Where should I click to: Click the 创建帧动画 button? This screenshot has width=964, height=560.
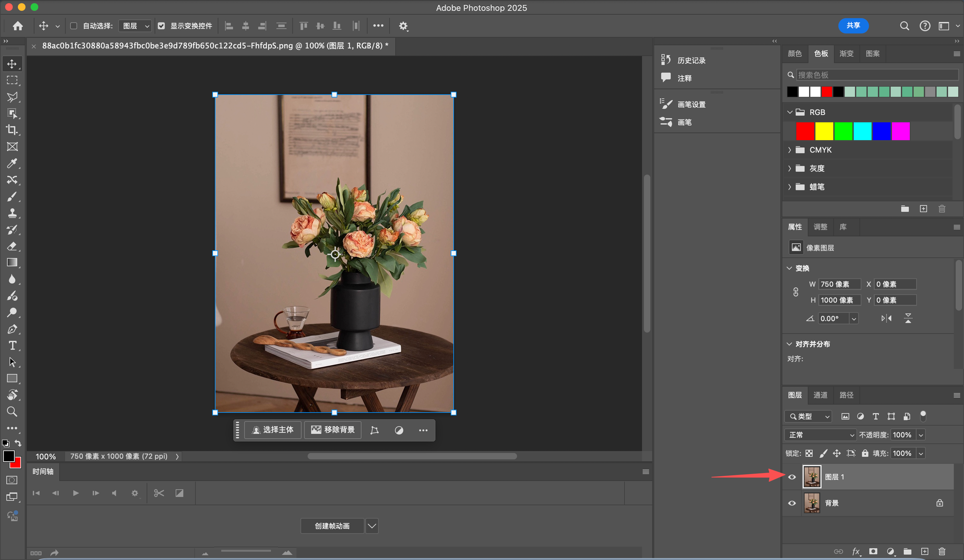(x=332, y=526)
